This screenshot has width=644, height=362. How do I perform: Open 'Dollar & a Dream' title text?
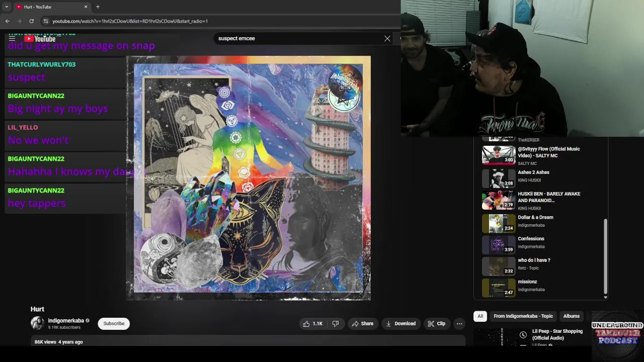click(x=535, y=218)
